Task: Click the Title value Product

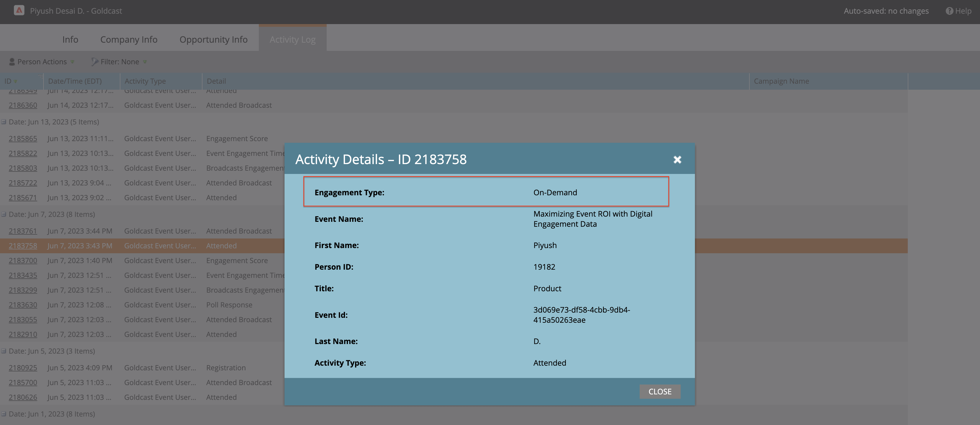Action: pos(547,289)
